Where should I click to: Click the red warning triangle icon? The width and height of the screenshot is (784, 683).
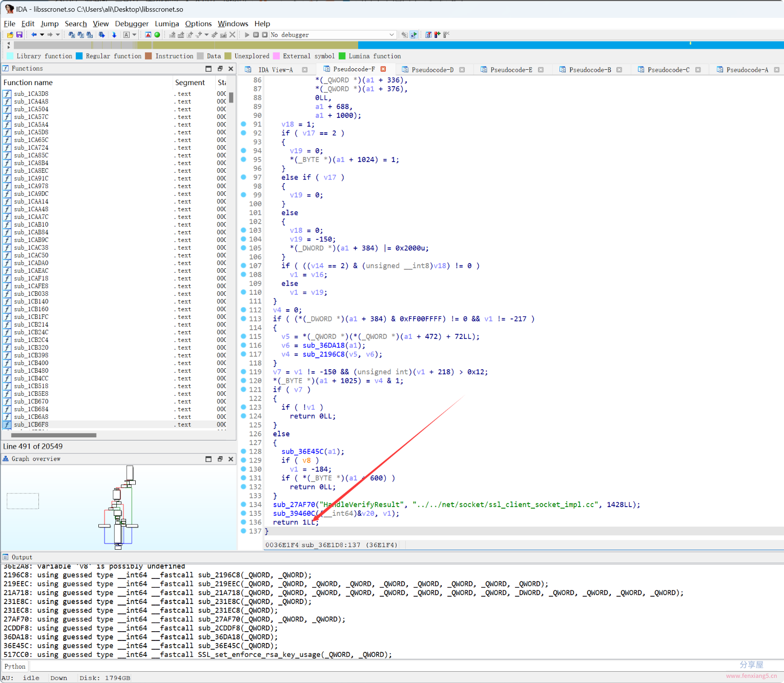pos(148,35)
